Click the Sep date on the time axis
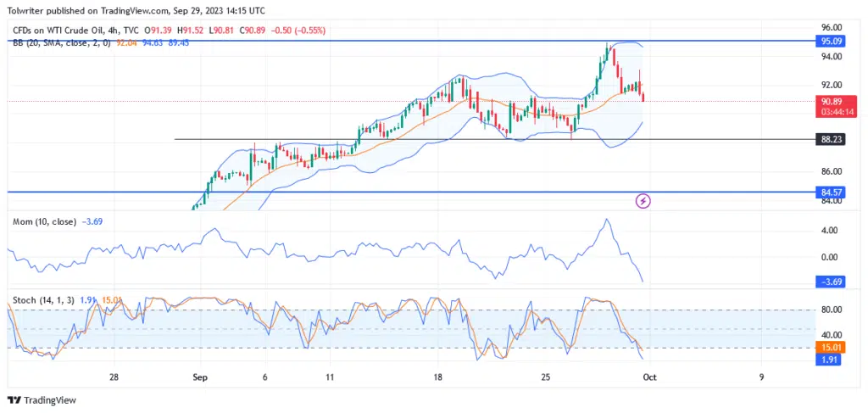This screenshot has height=413, width=868. [200, 377]
